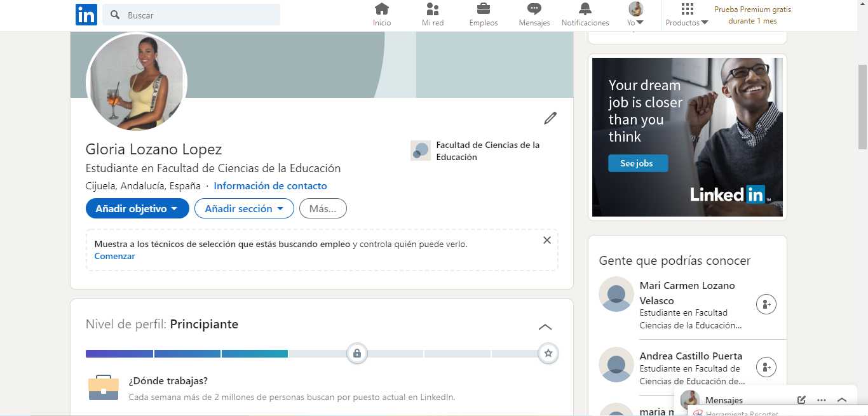Screen dimensions: 868x416
Task: Click the LinkedIn logo icon
Action: [86, 15]
